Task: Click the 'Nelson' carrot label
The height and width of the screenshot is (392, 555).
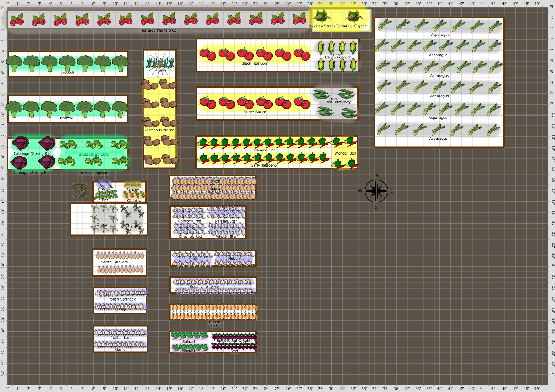Action: pyautogui.click(x=215, y=325)
